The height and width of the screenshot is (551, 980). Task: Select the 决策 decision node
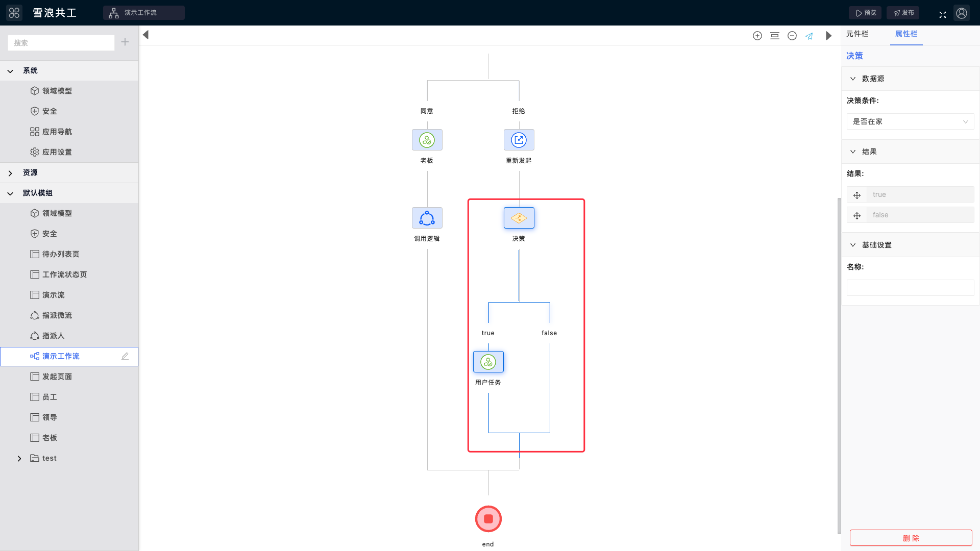coord(519,218)
